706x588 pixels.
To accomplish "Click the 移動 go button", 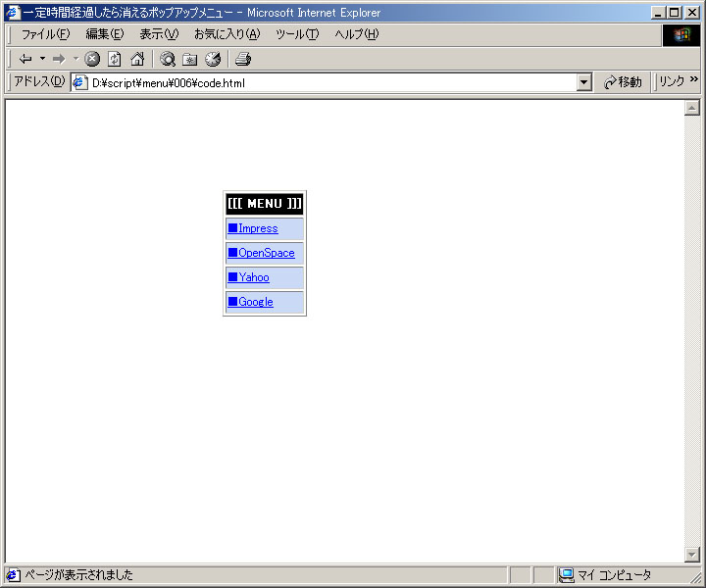I will pyautogui.click(x=624, y=82).
